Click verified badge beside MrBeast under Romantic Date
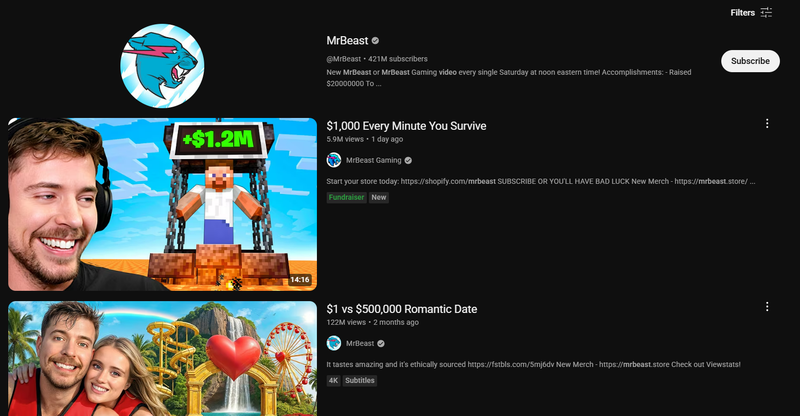Screen dimensions: 800x416 tap(381, 344)
